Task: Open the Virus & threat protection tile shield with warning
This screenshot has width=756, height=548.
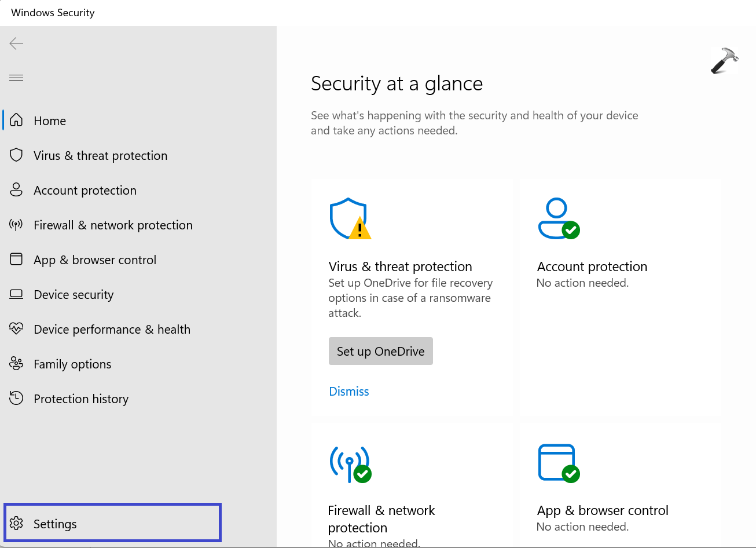Action: click(x=349, y=219)
